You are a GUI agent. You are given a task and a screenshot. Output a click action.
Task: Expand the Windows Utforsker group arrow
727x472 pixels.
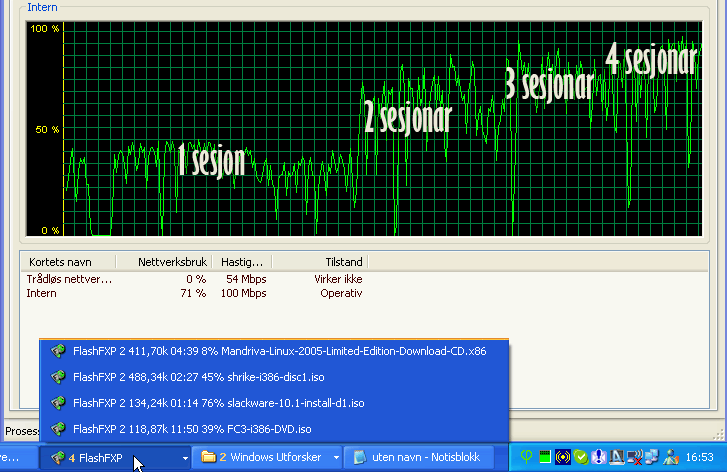(x=336, y=458)
